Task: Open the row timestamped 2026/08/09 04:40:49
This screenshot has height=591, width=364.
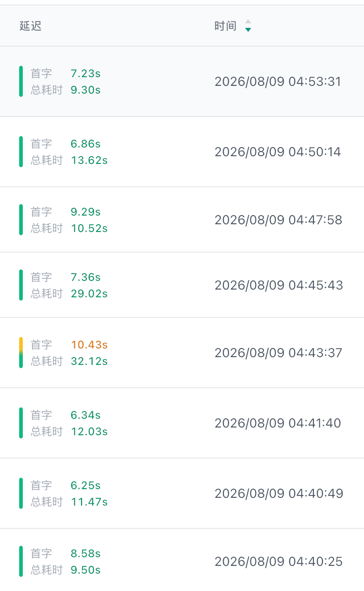Action: pyautogui.click(x=182, y=493)
